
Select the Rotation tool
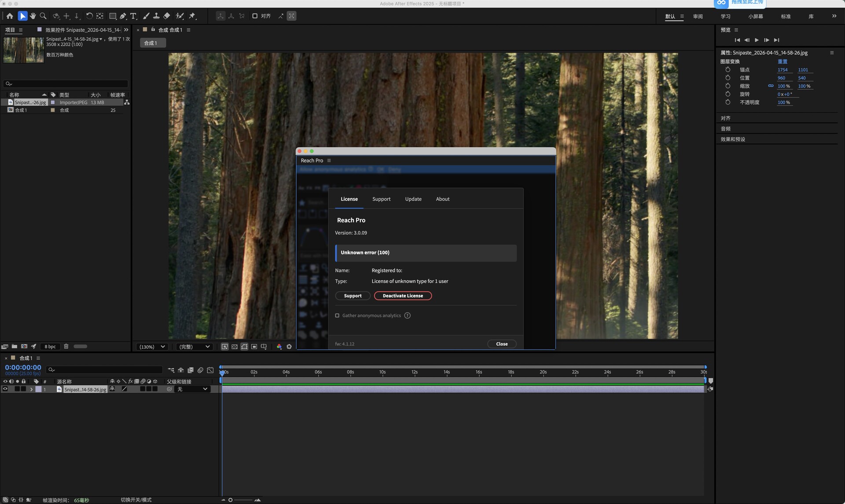(x=89, y=16)
